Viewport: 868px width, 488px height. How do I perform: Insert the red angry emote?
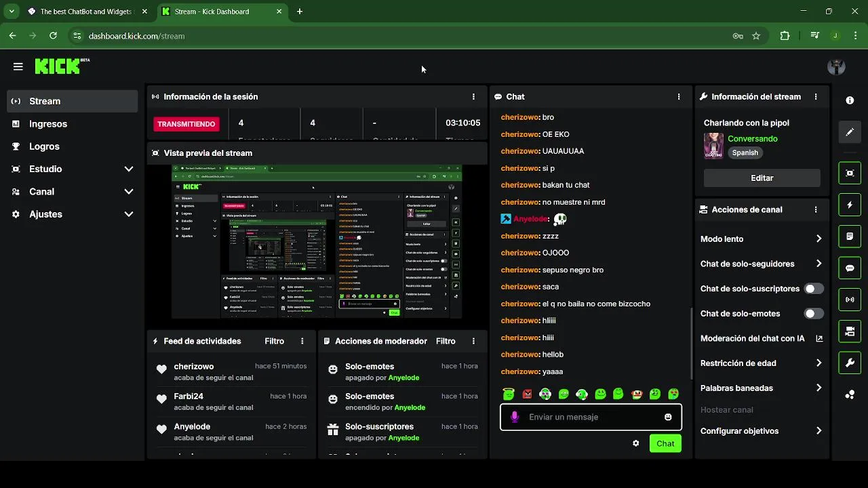point(527,394)
